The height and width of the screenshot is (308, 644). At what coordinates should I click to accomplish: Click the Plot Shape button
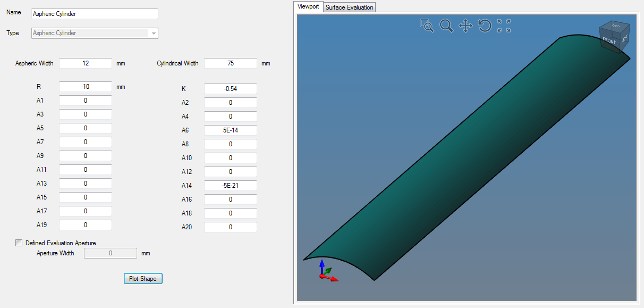point(142,278)
